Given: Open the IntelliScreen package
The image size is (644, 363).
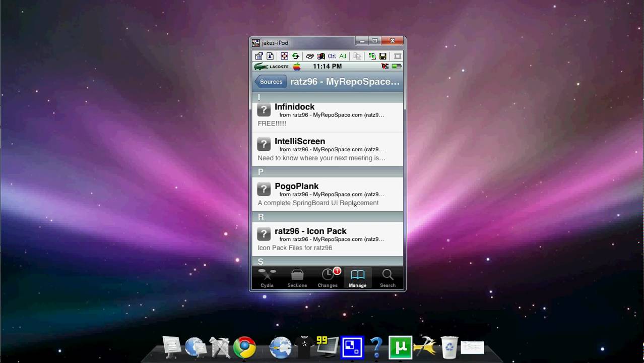Looking at the screenshot, I should 328,149.
